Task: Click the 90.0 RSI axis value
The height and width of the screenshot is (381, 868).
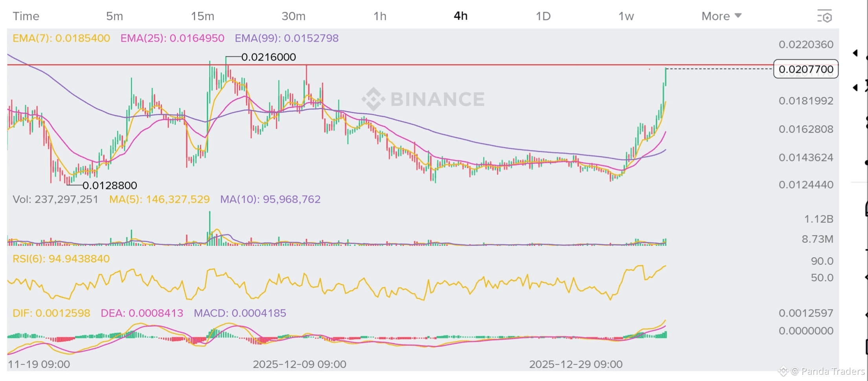Action: click(822, 261)
